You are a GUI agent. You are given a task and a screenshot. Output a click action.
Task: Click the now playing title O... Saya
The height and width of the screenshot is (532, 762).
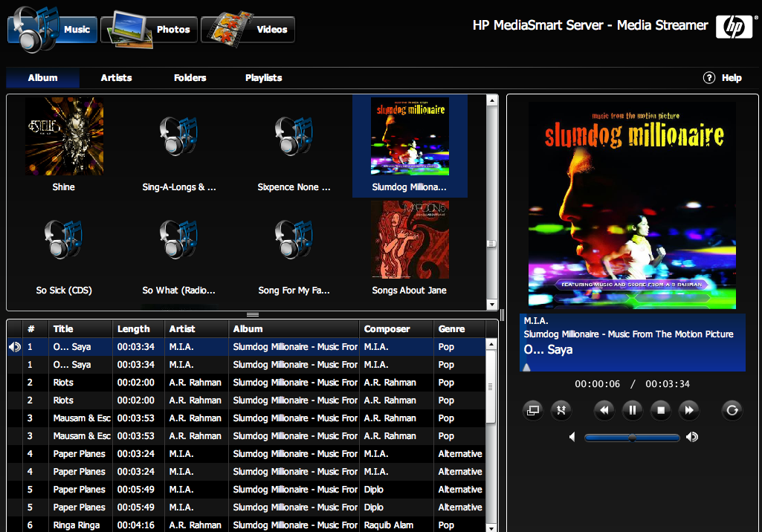coord(548,350)
